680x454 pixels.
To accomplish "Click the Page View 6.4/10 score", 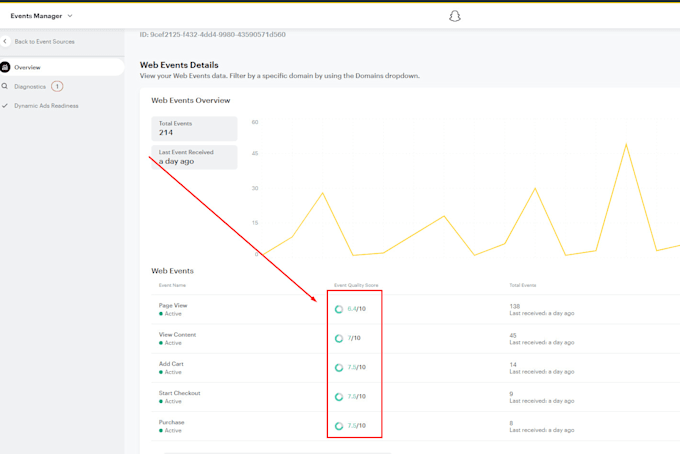I will [356, 309].
